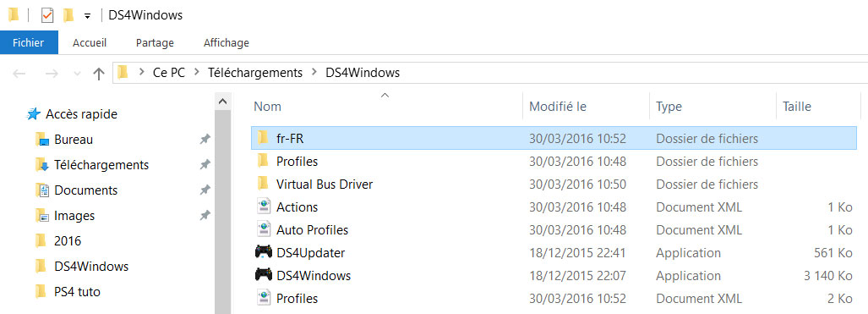This screenshot has width=868, height=314.
Task: Click the folder icon in address bar
Action: [123, 72]
